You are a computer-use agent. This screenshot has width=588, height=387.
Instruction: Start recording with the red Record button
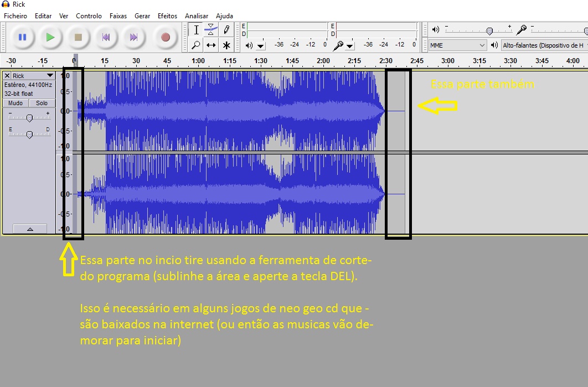click(165, 37)
